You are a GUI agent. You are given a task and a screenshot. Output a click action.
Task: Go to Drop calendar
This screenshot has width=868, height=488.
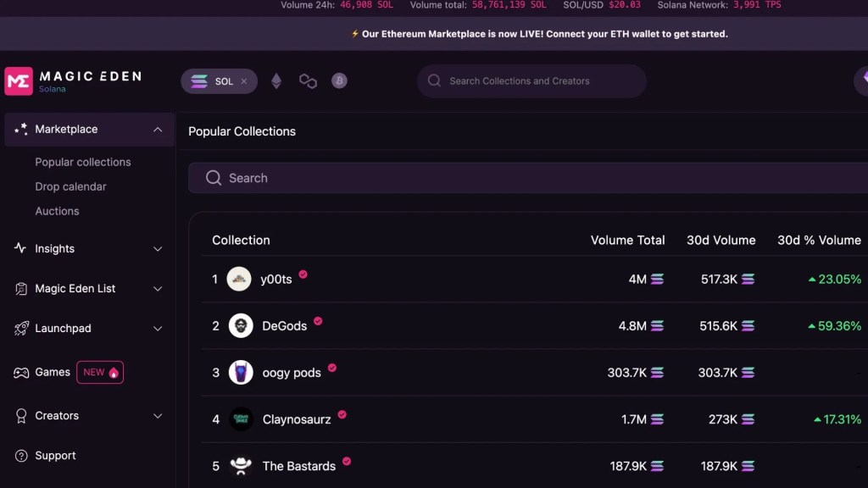tap(70, 186)
